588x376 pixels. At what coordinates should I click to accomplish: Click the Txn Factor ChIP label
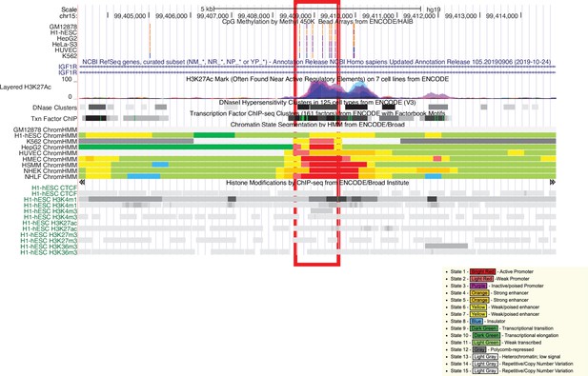click(x=54, y=119)
